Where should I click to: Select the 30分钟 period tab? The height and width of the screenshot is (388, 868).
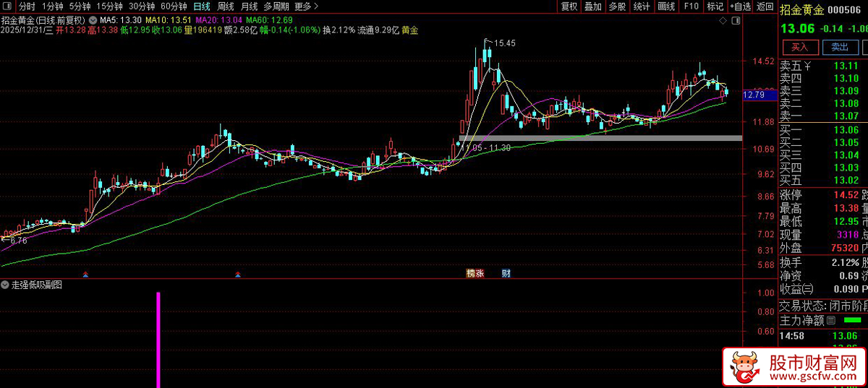(x=141, y=7)
